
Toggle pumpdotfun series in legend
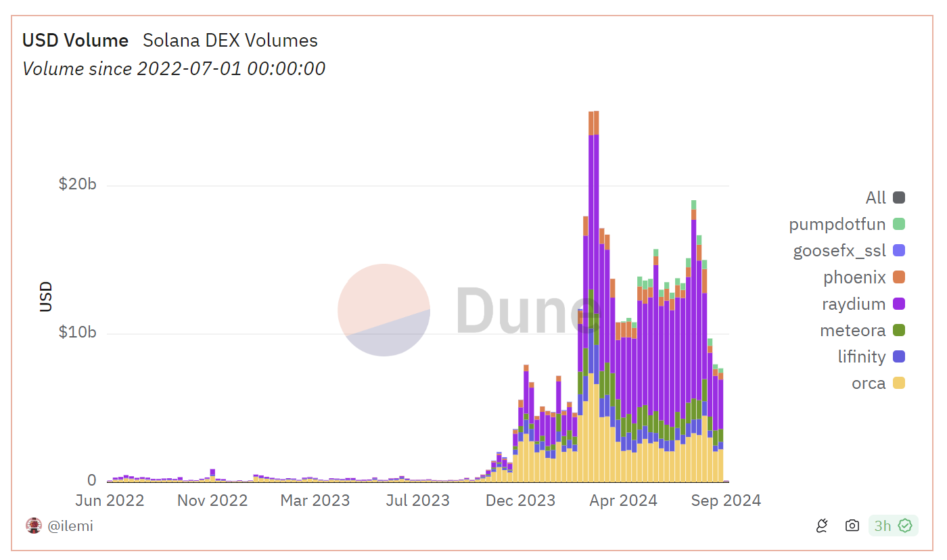point(847,225)
